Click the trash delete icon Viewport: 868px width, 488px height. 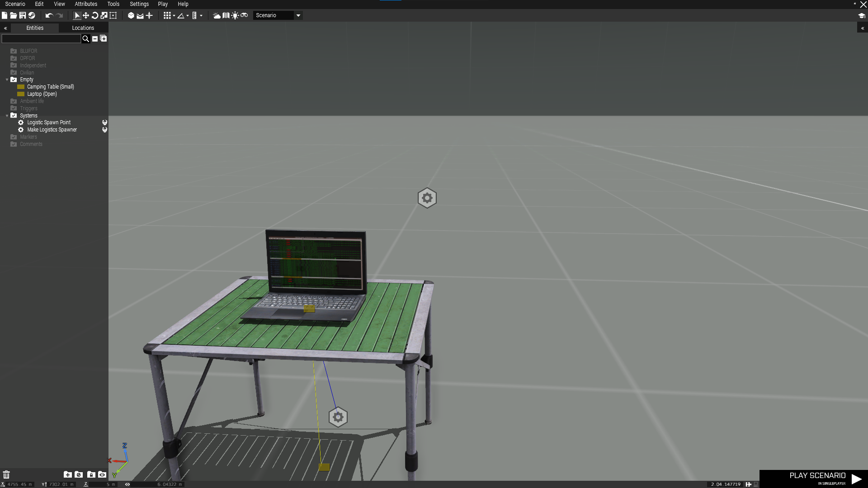tap(6, 474)
